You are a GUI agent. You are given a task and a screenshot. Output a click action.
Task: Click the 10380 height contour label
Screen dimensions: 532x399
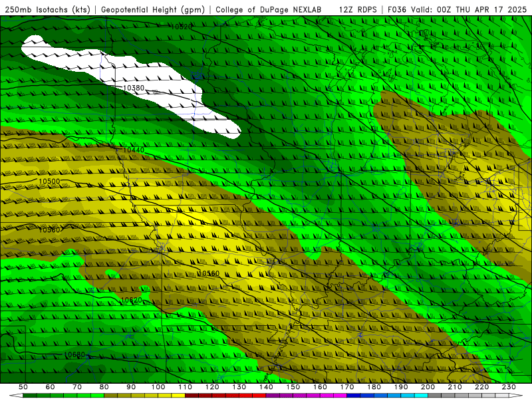[x=134, y=88]
